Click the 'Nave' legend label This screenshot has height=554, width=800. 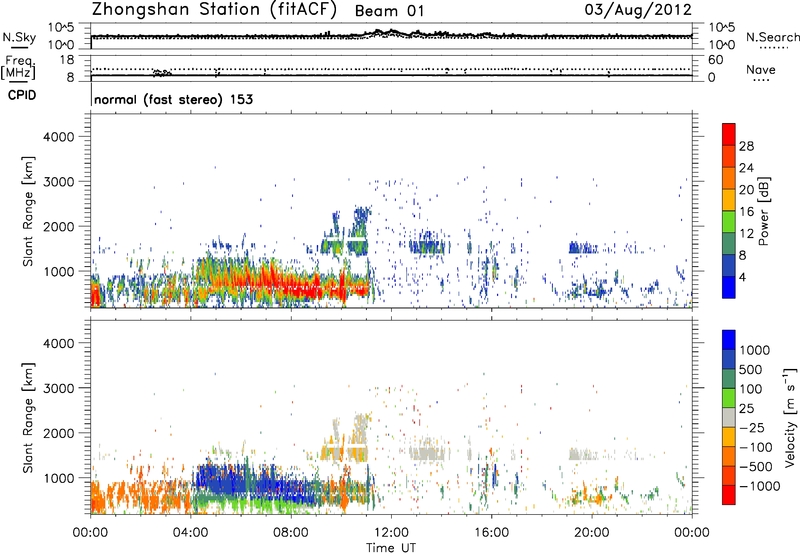(761, 70)
